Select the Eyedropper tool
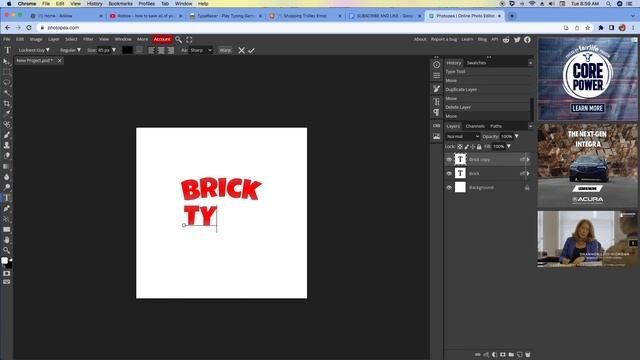Image resolution: width=640 pixels, height=360 pixels. coord(7,114)
